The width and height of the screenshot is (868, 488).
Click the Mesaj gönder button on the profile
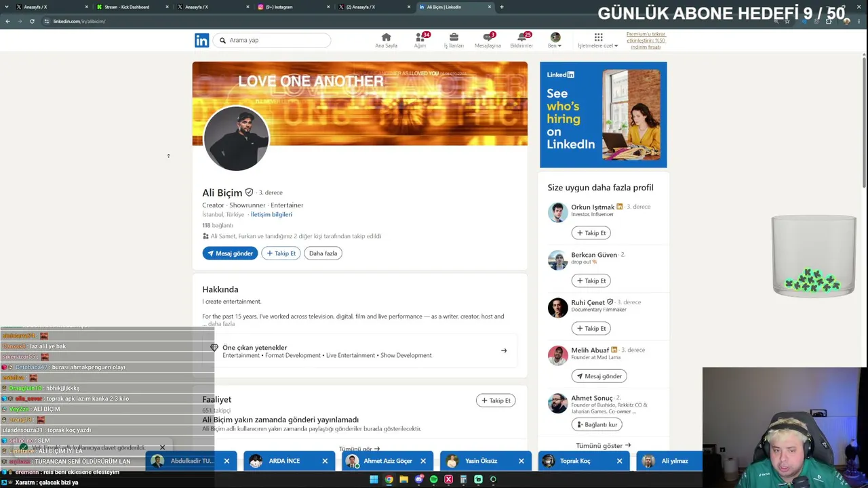click(230, 253)
